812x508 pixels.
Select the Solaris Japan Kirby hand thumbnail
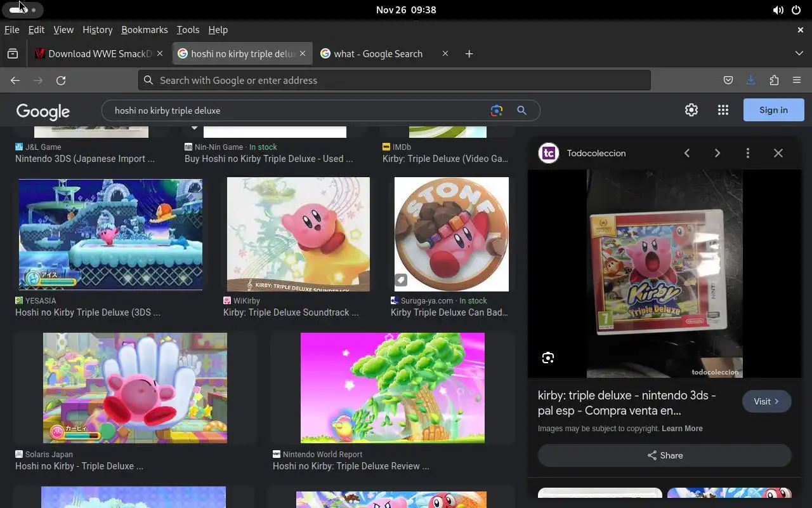point(135,388)
